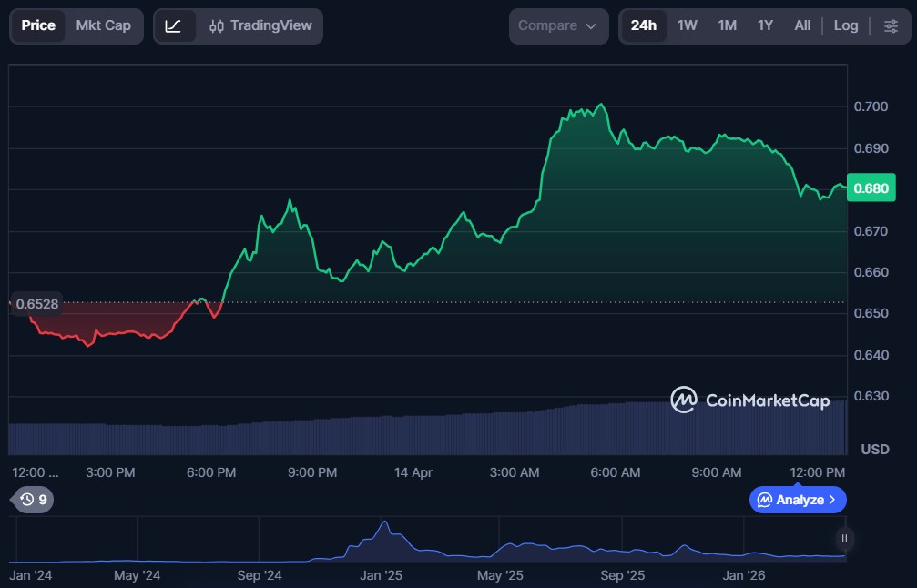The image size is (917, 588).
Task: Click the TradingView candlestick icon
Action: point(217,26)
